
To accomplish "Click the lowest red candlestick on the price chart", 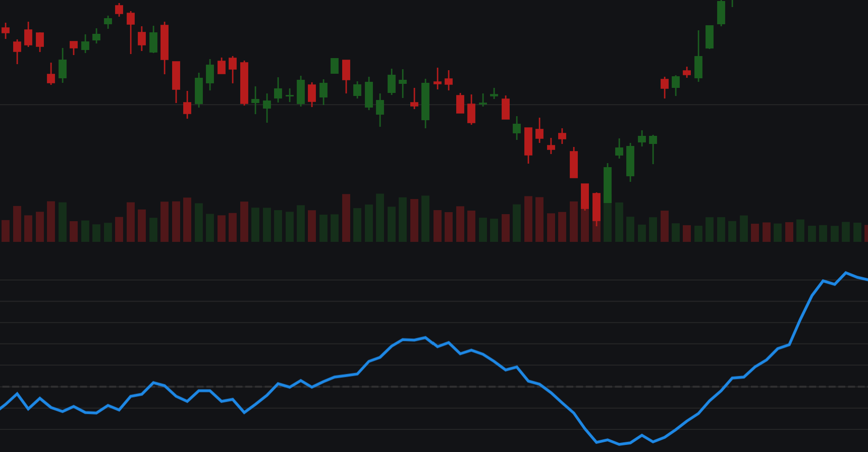I will 596,208.
